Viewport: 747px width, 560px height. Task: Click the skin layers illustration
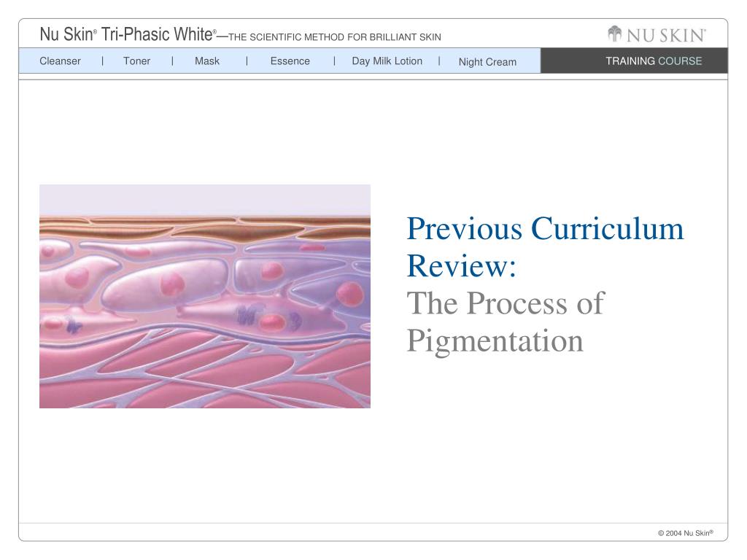(x=205, y=296)
